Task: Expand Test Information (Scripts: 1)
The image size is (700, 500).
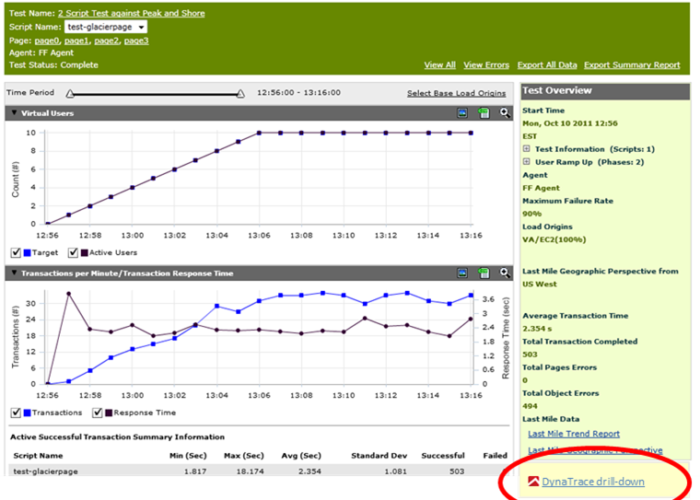Action: click(x=526, y=149)
